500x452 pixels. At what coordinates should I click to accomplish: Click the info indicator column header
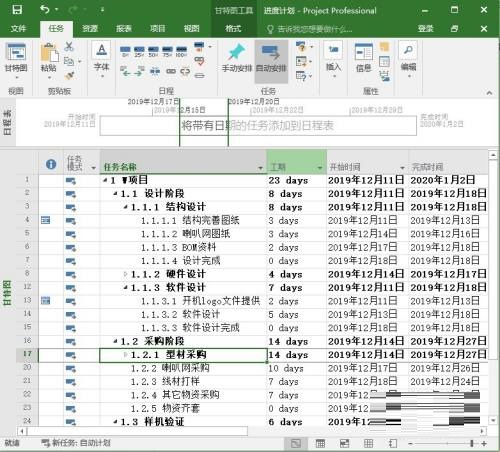(51, 164)
